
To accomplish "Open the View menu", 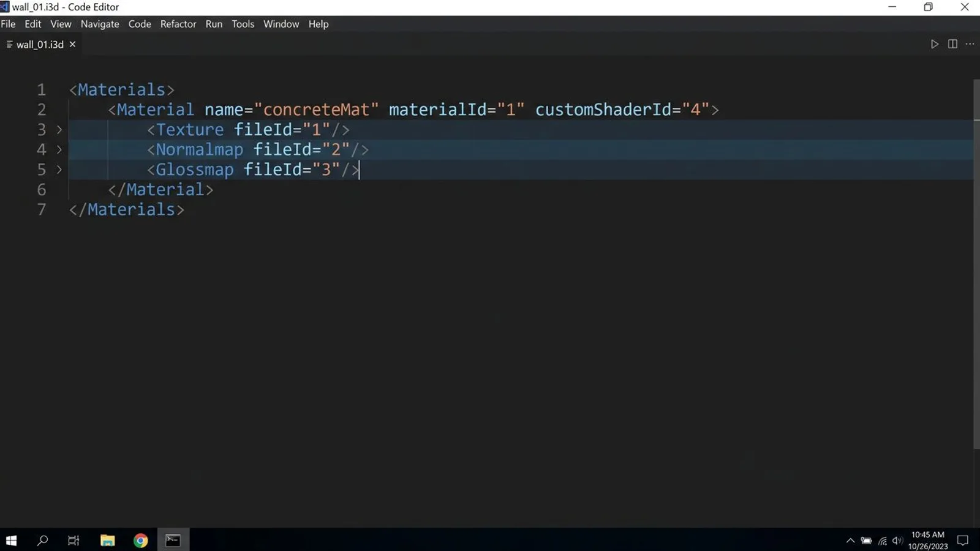I will coord(61,24).
